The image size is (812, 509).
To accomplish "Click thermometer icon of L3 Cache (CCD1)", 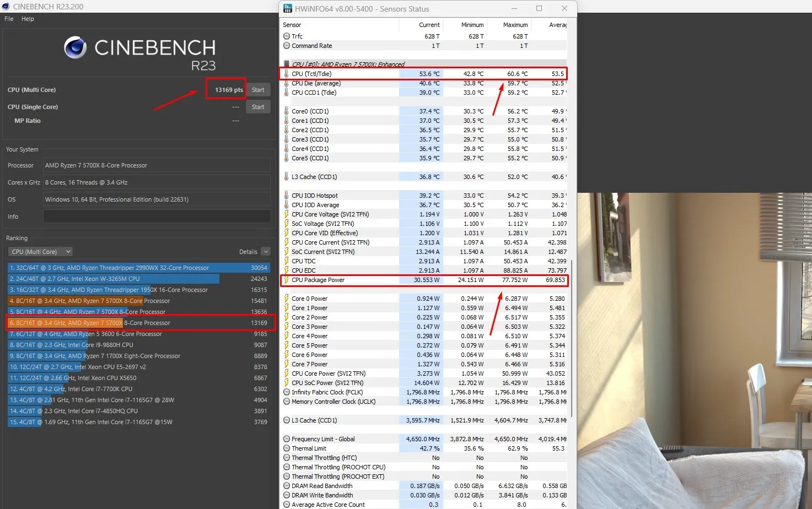I will [x=287, y=177].
